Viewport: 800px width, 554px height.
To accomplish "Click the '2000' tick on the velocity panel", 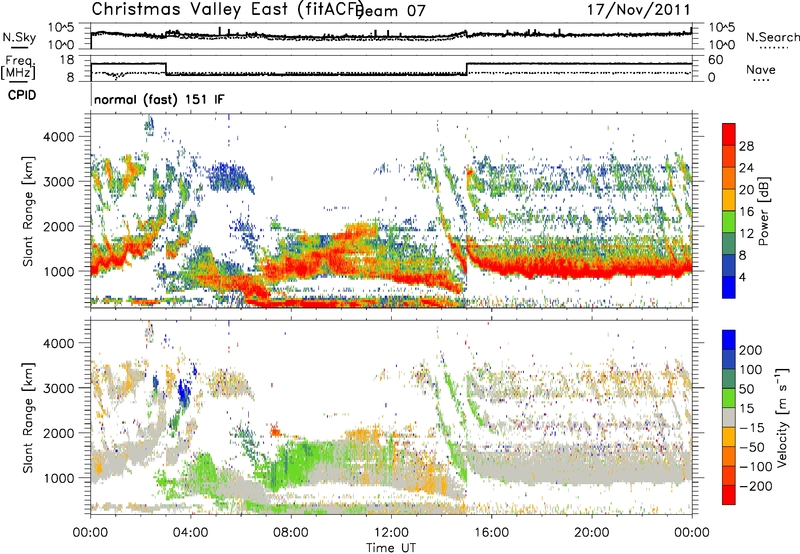I will tap(58, 433).
